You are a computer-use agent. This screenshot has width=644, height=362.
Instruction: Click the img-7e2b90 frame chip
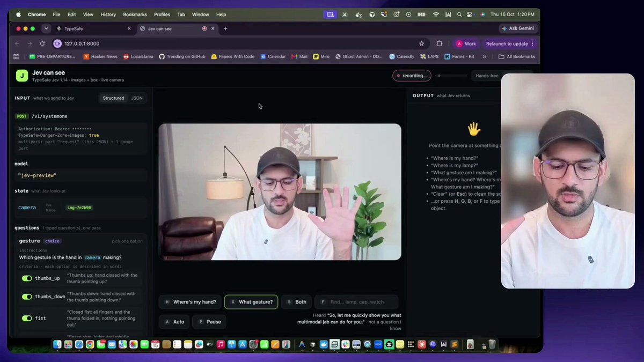79,208
